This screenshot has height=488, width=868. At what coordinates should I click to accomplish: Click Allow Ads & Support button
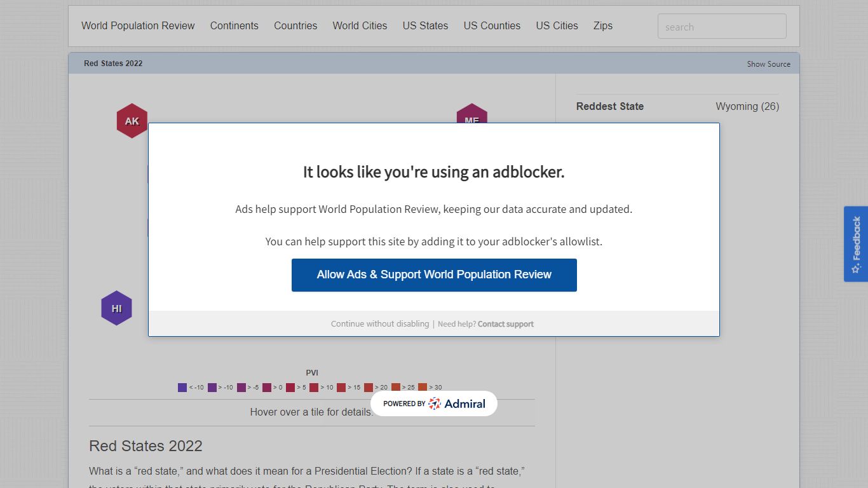(434, 275)
